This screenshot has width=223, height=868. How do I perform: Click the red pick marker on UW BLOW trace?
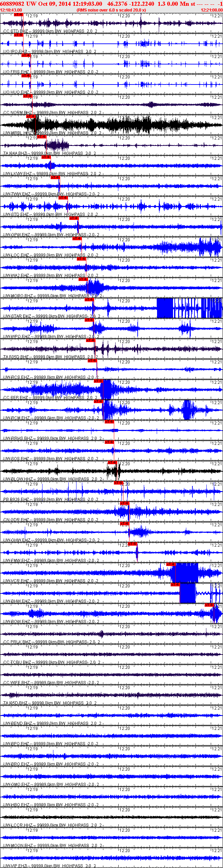pyautogui.click(x=113, y=463)
